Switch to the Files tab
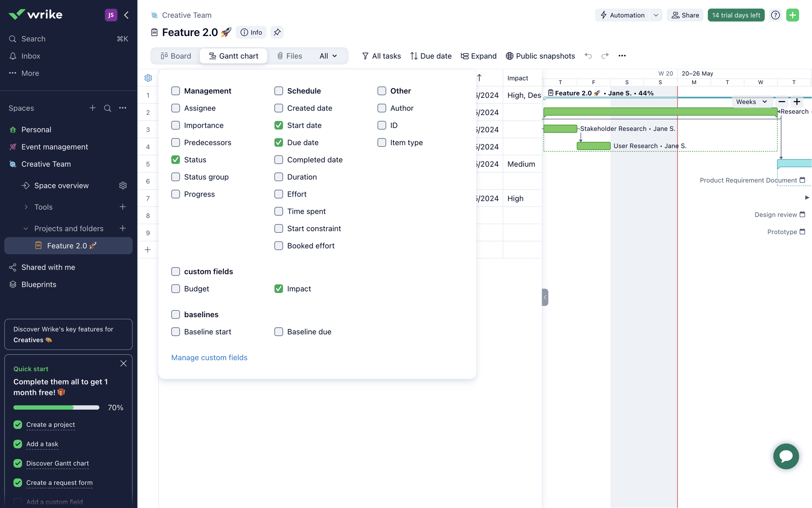 (290, 56)
